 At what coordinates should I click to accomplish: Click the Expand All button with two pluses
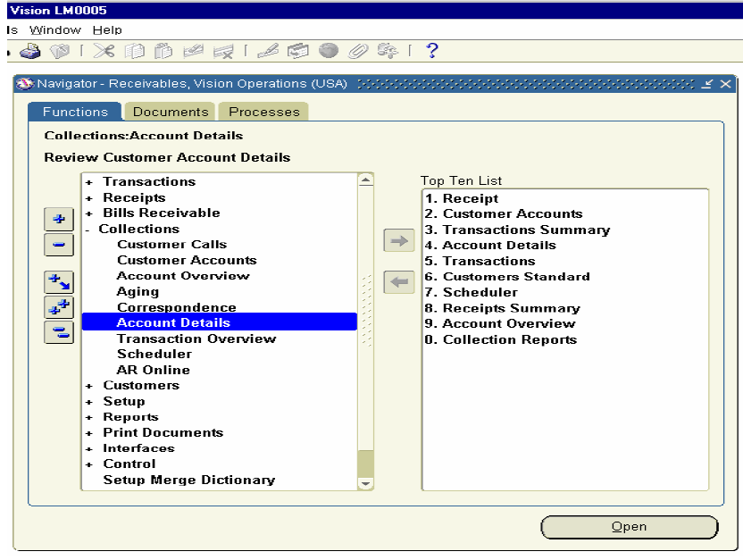59,307
